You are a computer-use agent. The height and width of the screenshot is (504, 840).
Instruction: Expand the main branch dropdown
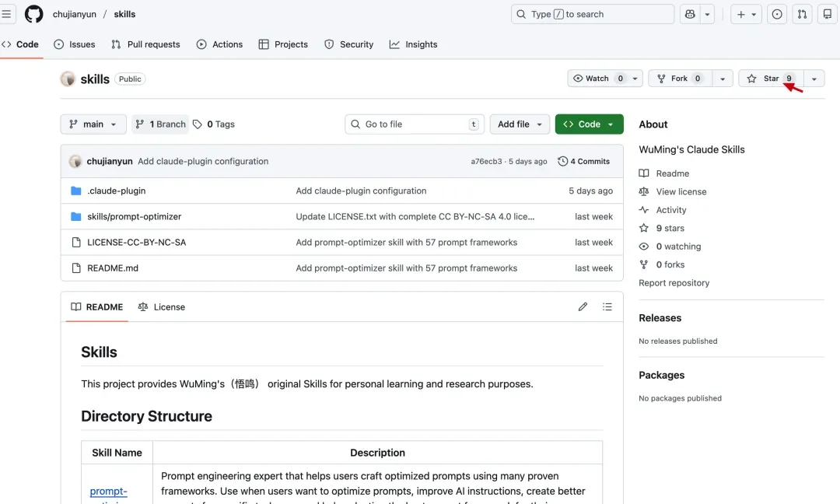(x=93, y=124)
